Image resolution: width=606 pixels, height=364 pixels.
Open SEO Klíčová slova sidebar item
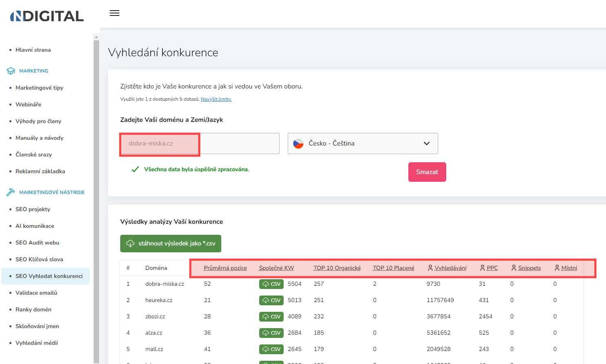click(x=39, y=259)
